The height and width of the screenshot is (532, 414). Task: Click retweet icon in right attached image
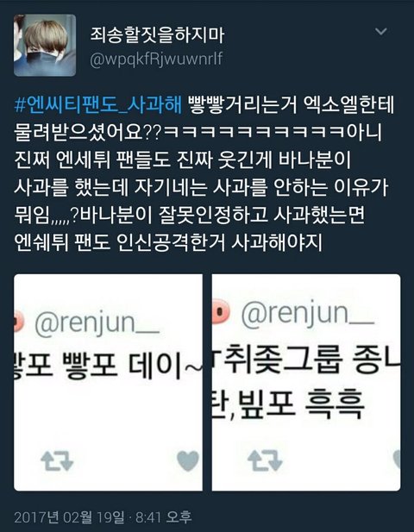265,460
